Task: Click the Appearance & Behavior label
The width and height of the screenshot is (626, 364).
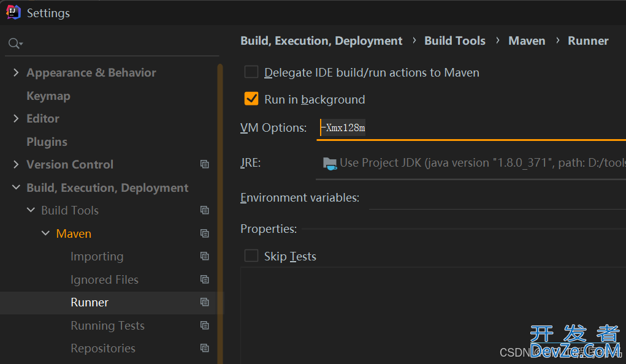Action: tap(91, 73)
